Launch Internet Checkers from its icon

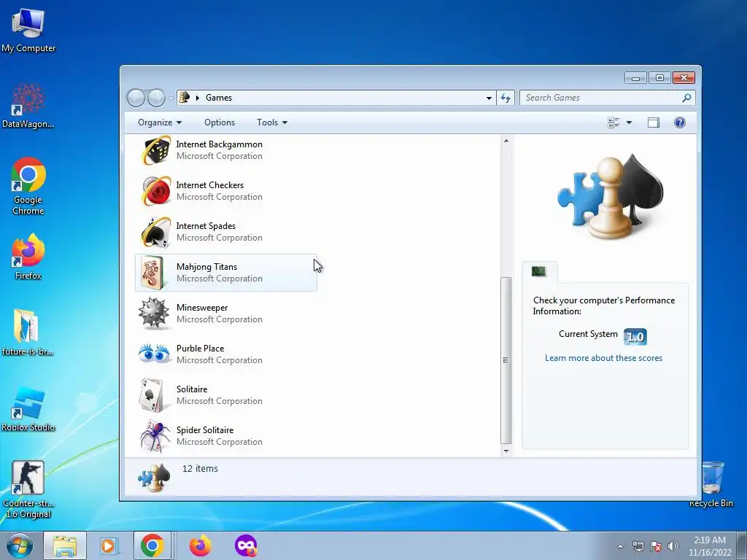click(156, 191)
